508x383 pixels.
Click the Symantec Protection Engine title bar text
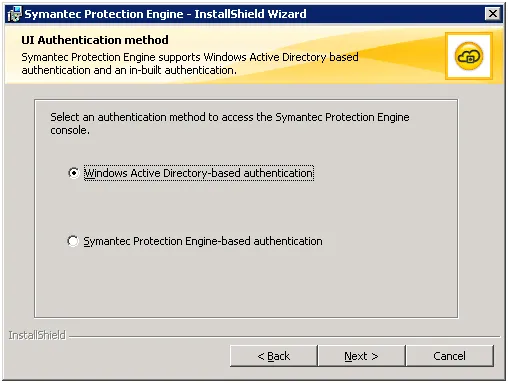pos(104,14)
